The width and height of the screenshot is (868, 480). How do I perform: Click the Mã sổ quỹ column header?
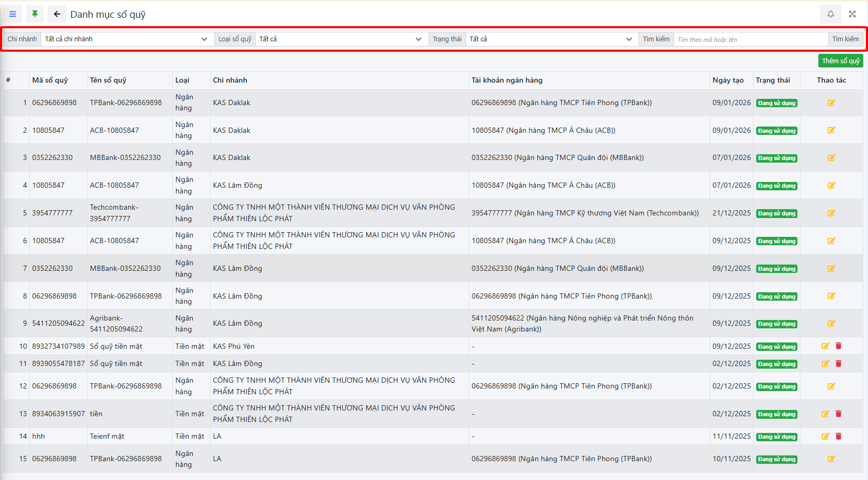coord(50,81)
